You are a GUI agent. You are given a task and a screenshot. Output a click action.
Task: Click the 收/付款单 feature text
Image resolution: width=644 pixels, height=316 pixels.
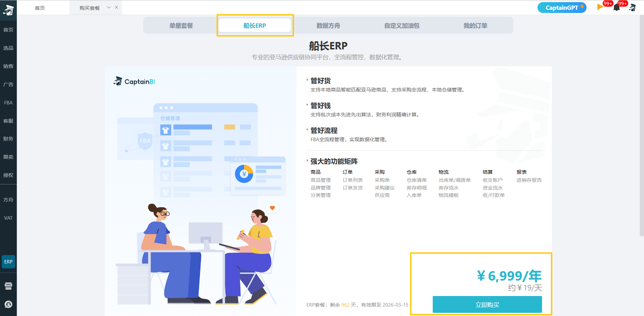coord(494,195)
